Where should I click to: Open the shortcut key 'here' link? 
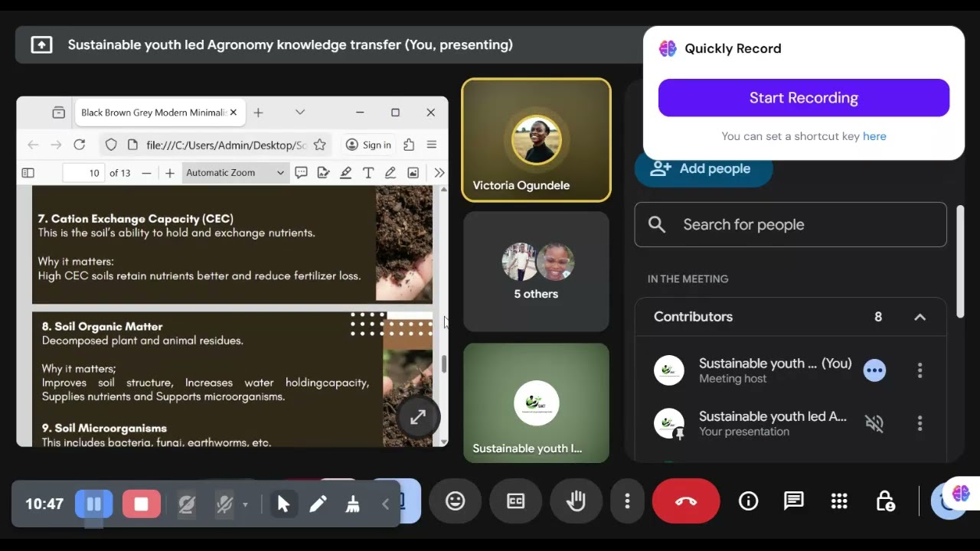click(874, 136)
